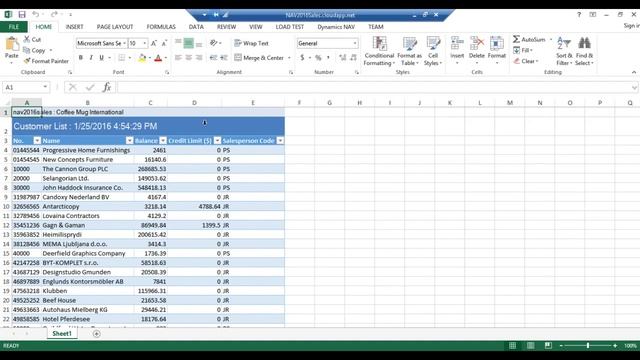Click the AutoSum button
640x360 pixels.
[529, 39]
